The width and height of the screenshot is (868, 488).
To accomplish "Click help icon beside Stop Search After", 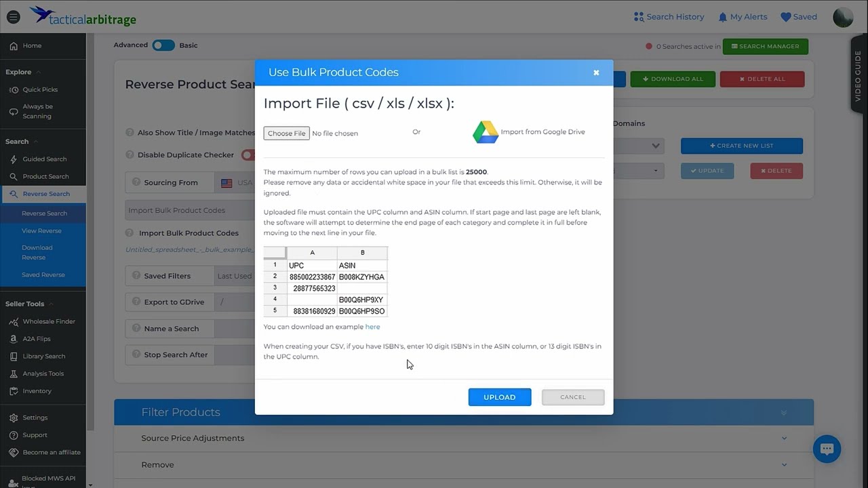I will 136,354.
